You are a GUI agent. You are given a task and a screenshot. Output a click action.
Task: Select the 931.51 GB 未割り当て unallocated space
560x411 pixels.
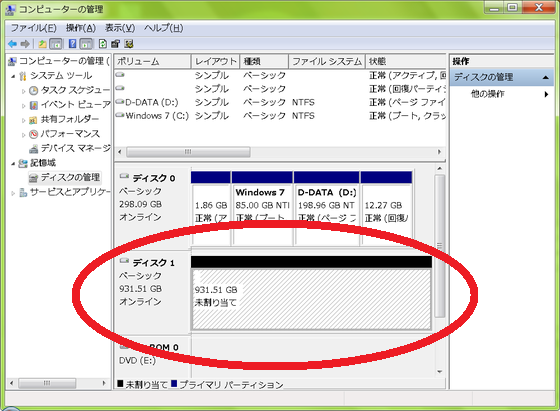[311, 293]
